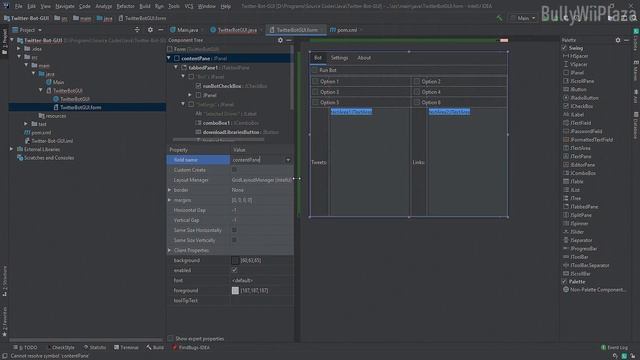Select the About tab in form preview
The image size is (640, 360).
(364, 58)
